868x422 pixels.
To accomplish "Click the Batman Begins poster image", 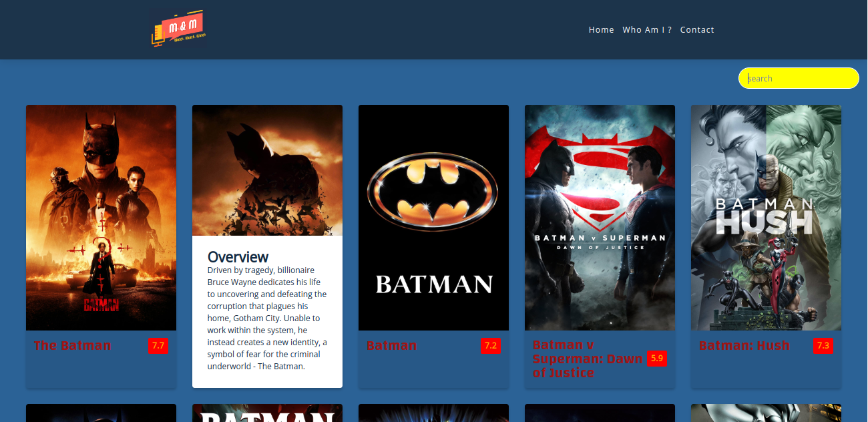I will (267, 170).
